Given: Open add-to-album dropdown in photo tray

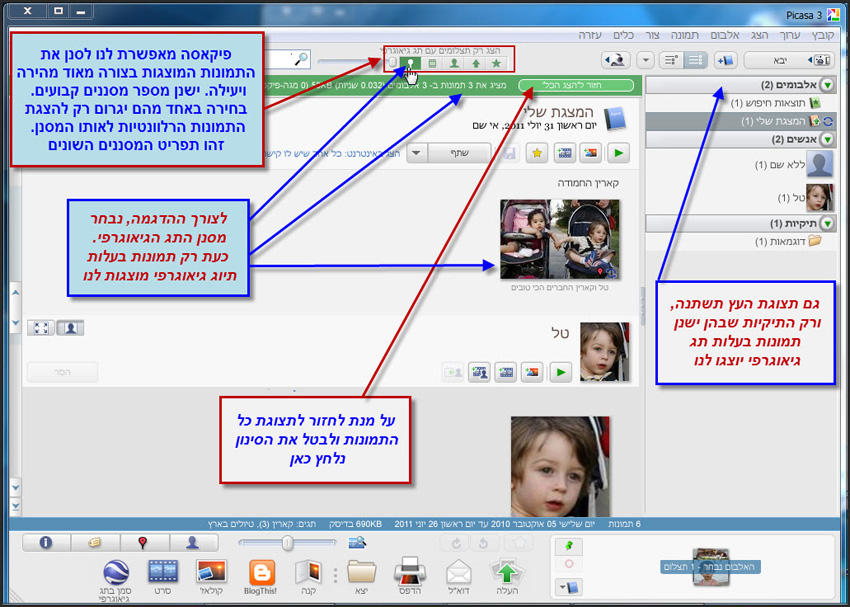Looking at the screenshot, I should (x=569, y=587).
